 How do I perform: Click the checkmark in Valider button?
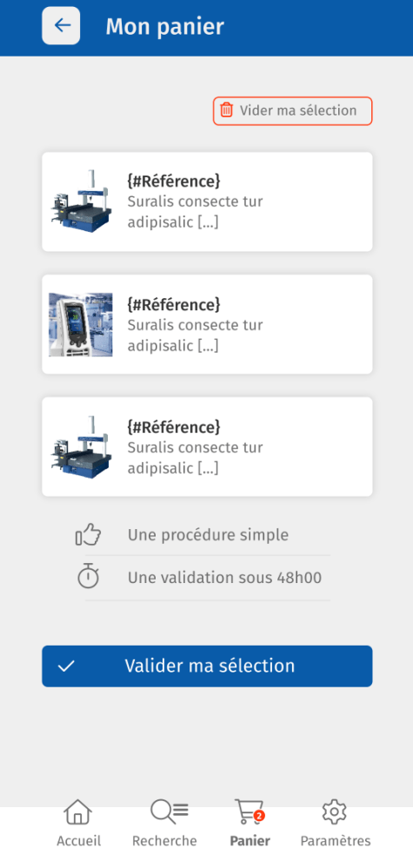66,666
